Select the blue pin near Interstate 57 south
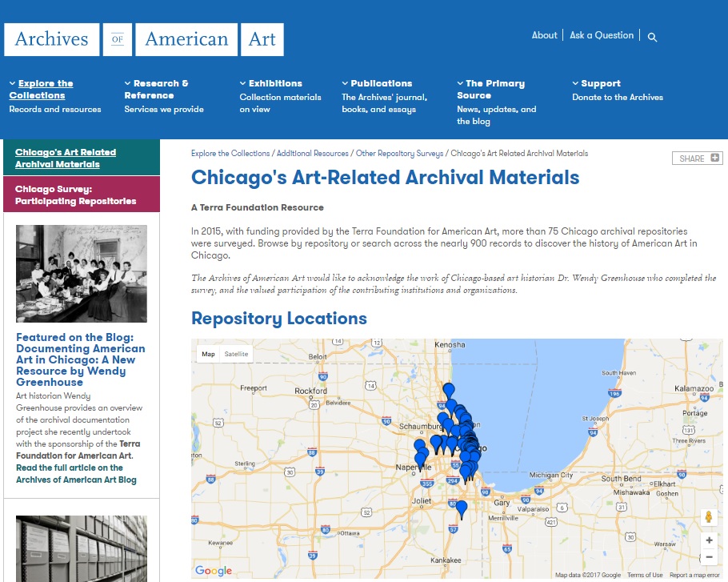 [462, 509]
